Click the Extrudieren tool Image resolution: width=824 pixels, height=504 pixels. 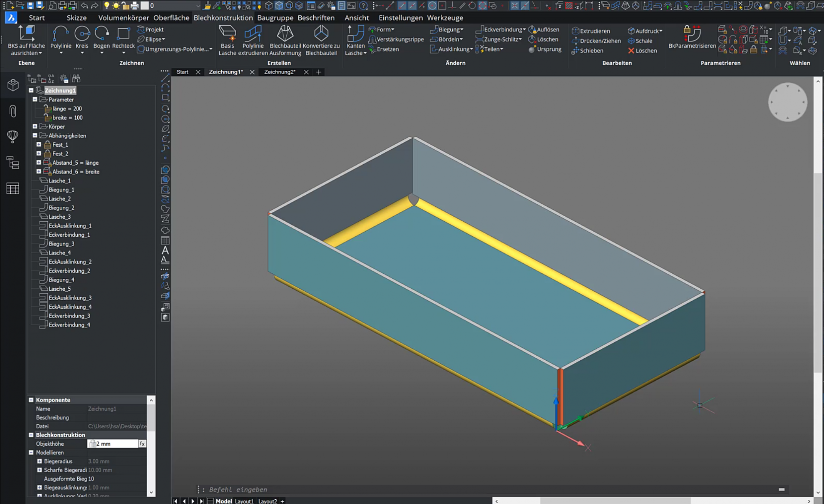click(x=591, y=31)
